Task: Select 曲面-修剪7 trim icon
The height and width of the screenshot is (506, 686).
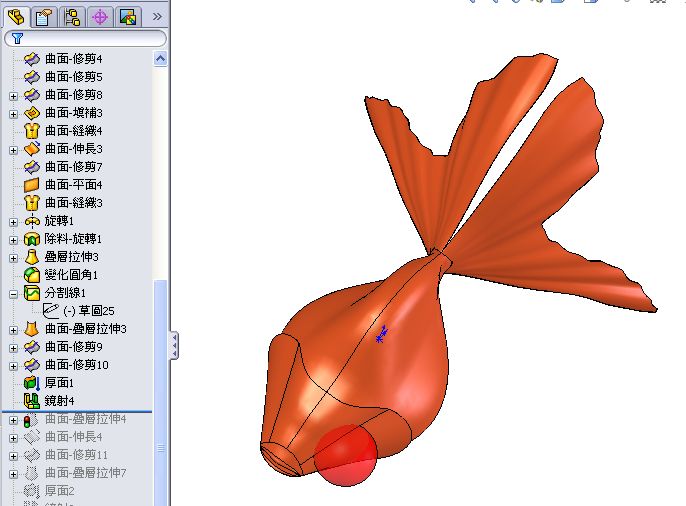Action: [x=32, y=167]
